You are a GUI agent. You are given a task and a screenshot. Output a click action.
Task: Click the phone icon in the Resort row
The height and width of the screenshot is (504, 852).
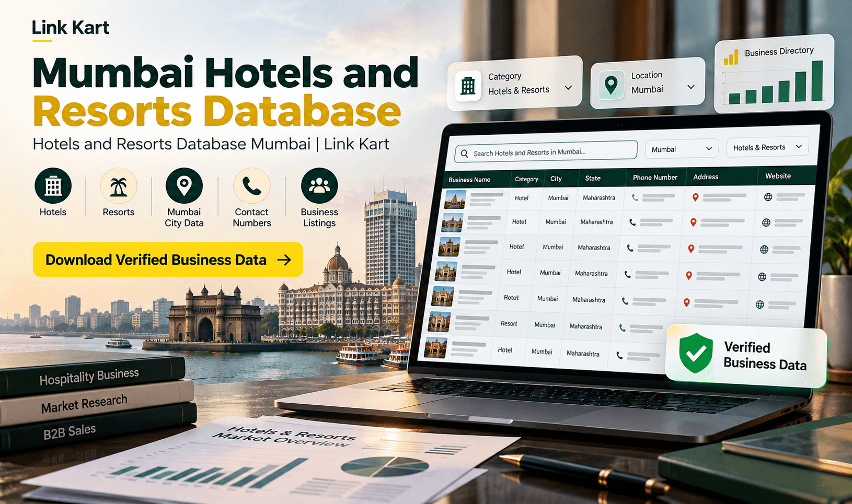[622, 328]
